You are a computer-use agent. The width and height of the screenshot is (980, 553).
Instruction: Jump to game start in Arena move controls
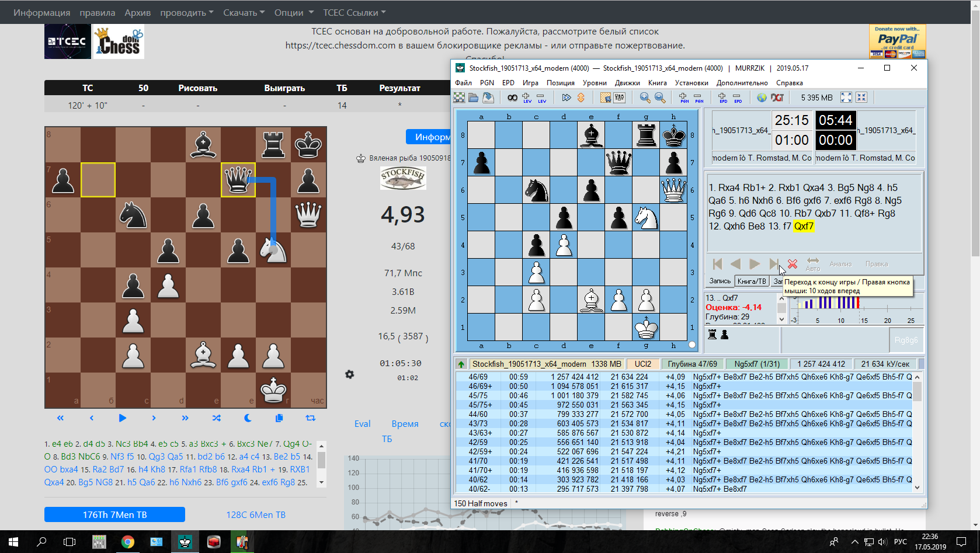coord(718,264)
